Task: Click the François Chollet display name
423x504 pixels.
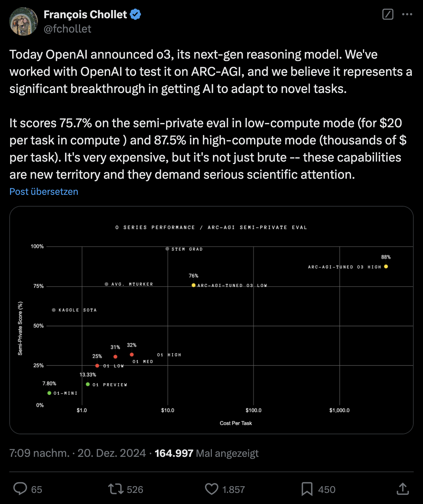Action: pos(85,14)
